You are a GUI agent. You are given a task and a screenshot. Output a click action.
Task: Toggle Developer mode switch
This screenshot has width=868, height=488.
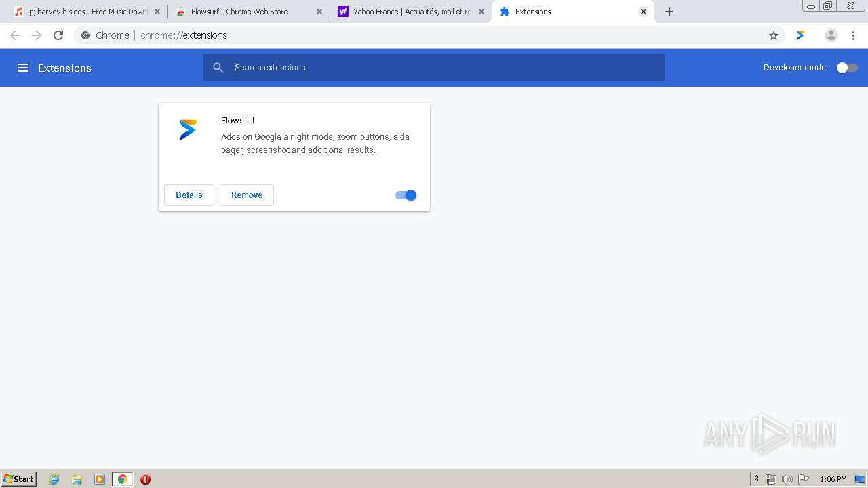coord(847,68)
